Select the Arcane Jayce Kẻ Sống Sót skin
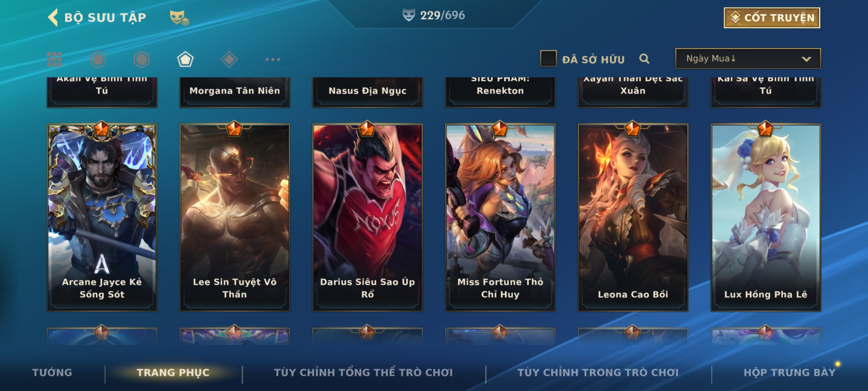868x391 pixels. point(102,217)
